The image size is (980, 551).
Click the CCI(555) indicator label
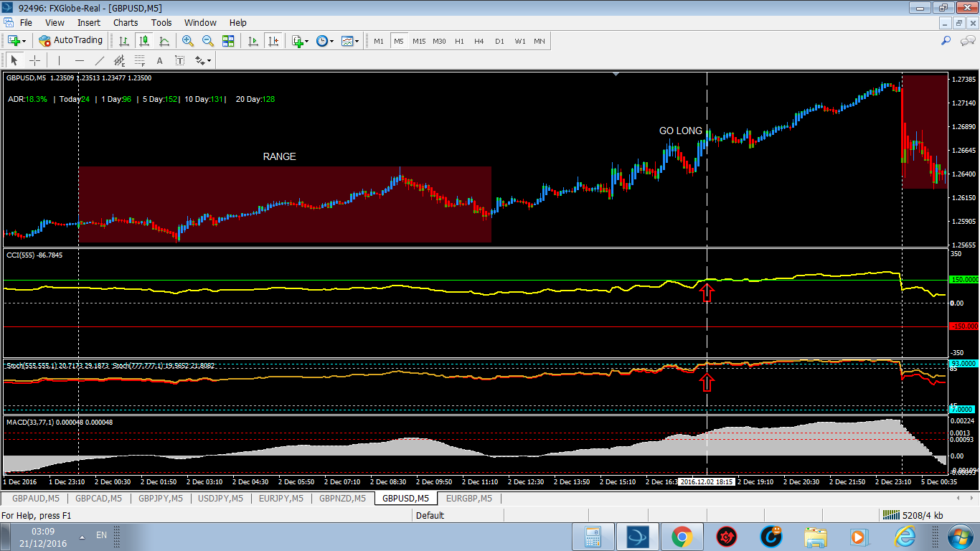(x=34, y=255)
